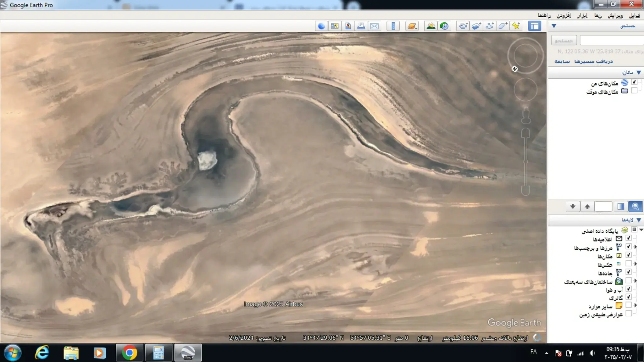Select the Add Path tool
This screenshot has width=644, height=362.
tap(489, 26)
